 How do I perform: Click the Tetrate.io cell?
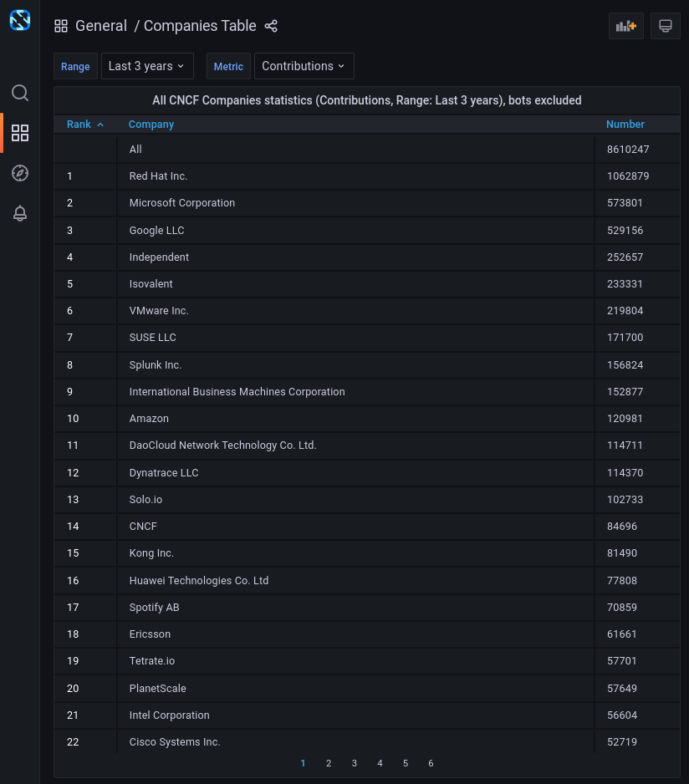click(x=355, y=661)
